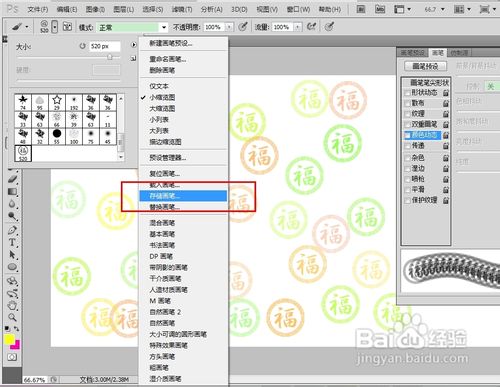This screenshot has height=387, width=500.
Task: Open the 滤镜(T) menu
Action: pyautogui.click(x=182, y=9)
